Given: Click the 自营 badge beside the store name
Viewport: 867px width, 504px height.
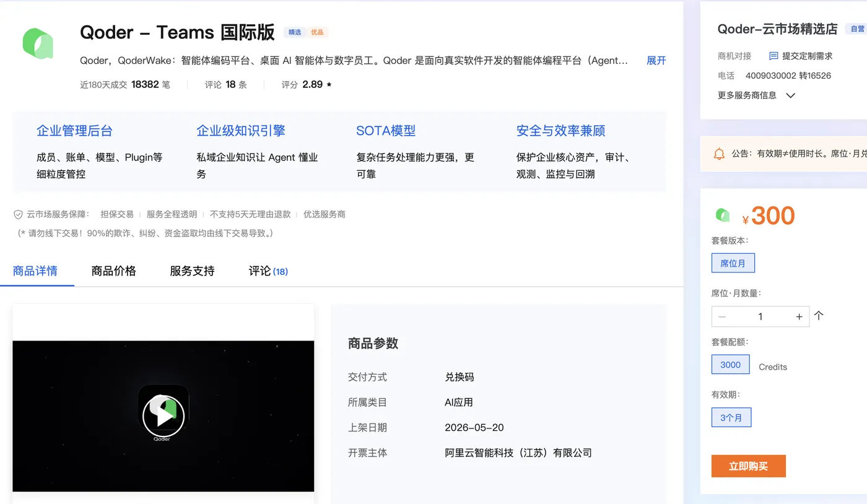Looking at the screenshot, I should click(x=857, y=29).
